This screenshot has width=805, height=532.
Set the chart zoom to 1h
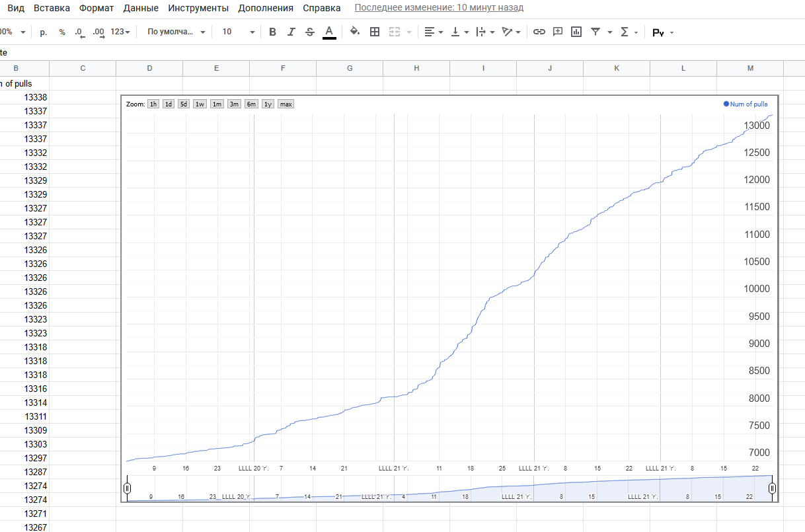153,104
